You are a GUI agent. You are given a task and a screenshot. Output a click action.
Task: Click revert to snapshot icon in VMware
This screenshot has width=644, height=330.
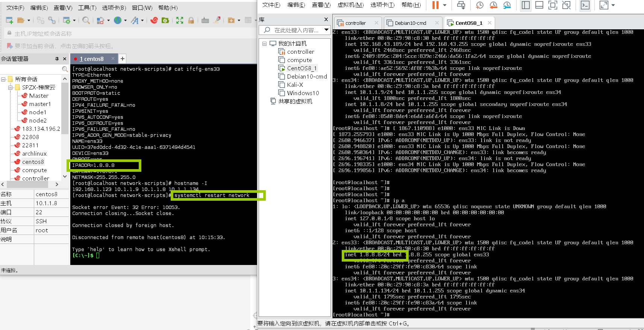click(493, 5)
